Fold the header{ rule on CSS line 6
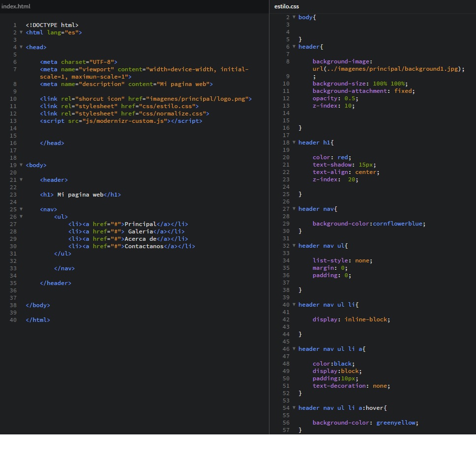 click(294, 46)
